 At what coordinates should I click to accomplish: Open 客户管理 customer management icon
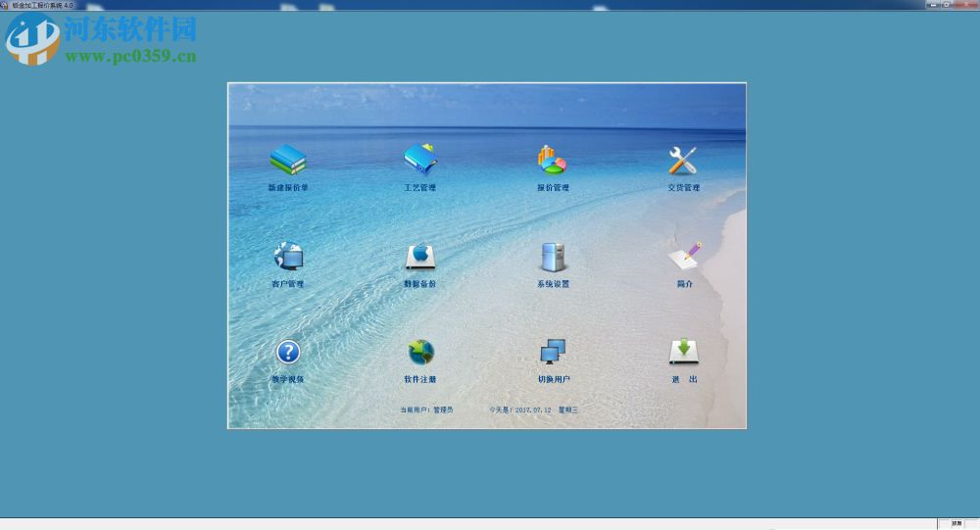click(x=288, y=256)
